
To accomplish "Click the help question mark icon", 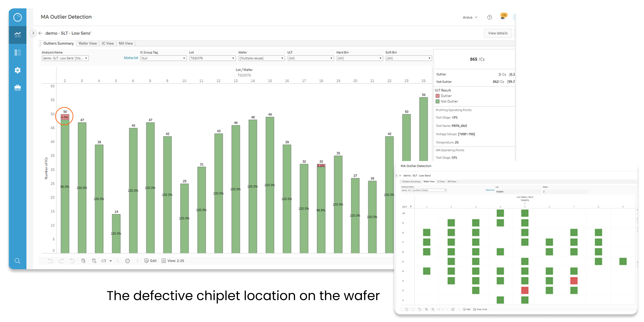I will click(x=489, y=17).
